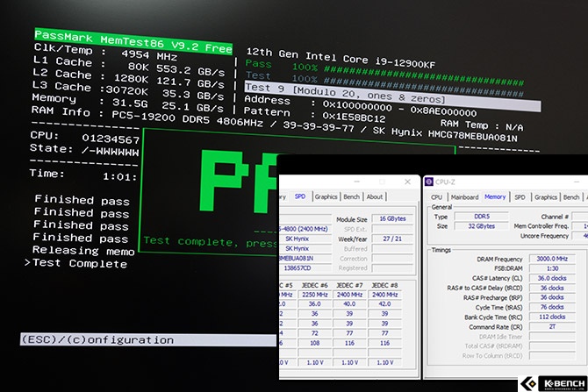Click the FSB:DRAM 1:30 value

[552, 268]
